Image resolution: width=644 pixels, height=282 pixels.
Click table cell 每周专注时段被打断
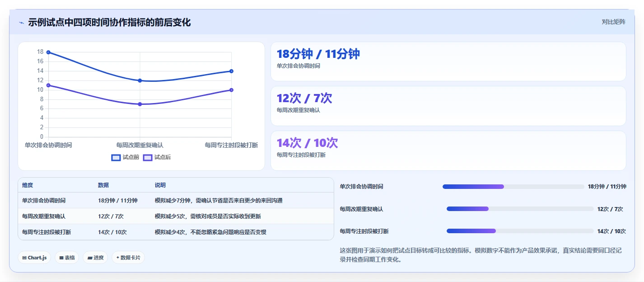[x=47, y=232]
